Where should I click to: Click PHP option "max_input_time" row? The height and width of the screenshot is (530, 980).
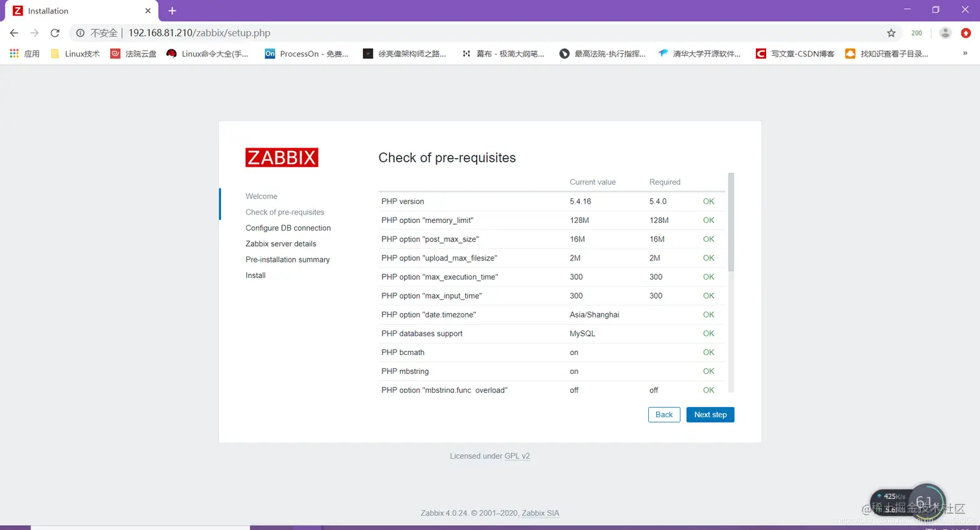tap(552, 295)
